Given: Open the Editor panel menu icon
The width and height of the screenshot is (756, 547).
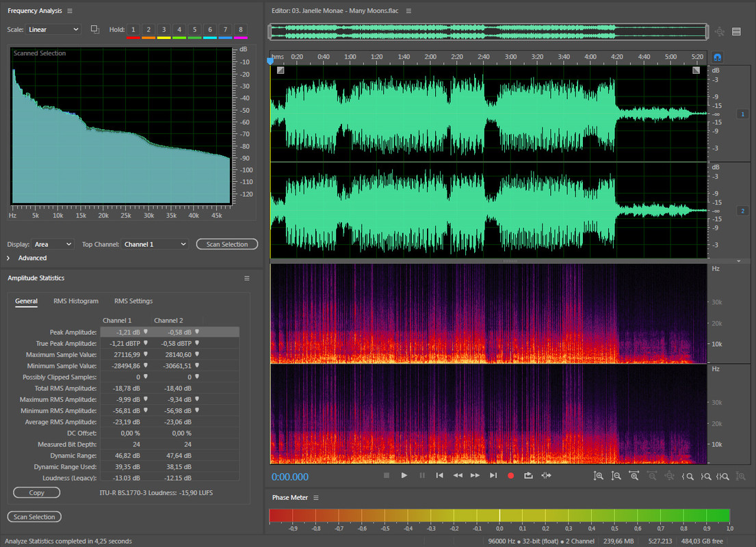Looking at the screenshot, I should (409, 11).
